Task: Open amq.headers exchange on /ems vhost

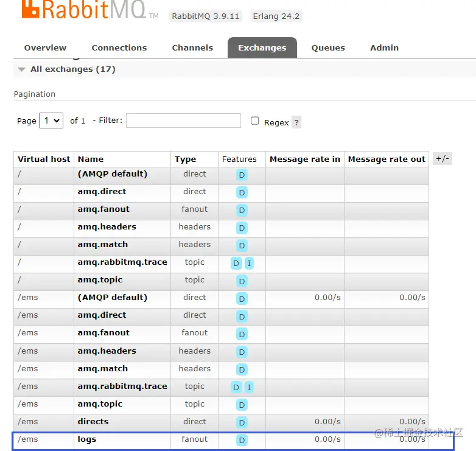Action: [107, 351]
